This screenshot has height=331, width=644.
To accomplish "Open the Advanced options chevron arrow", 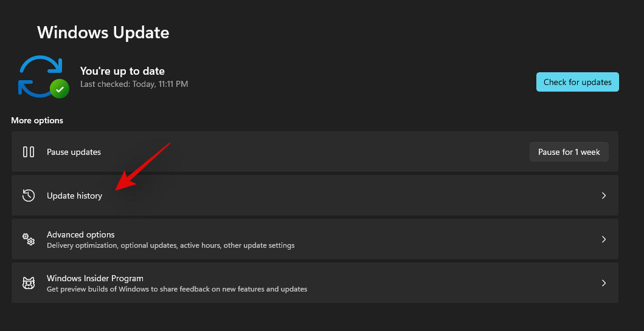I will click(604, 239).
